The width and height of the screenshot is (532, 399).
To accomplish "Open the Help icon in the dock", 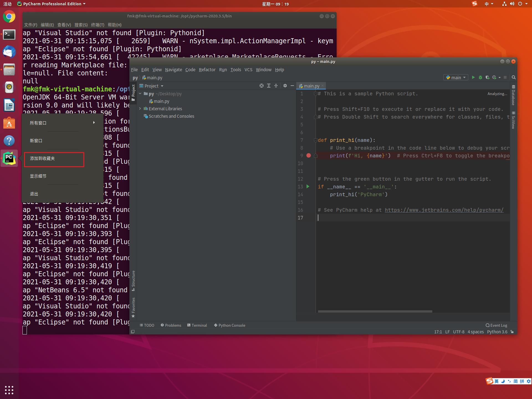I will [9, 141].
